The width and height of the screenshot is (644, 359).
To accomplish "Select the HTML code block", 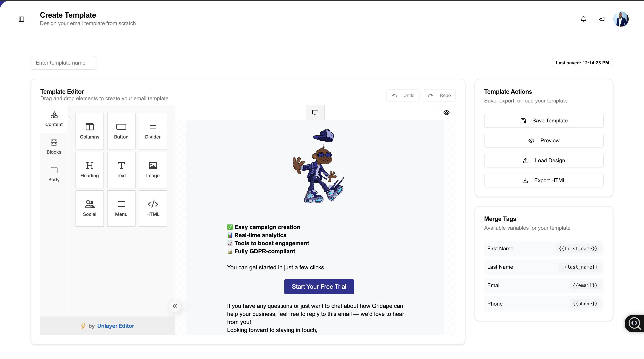I will pyautogui.click(x=153, y=208).
